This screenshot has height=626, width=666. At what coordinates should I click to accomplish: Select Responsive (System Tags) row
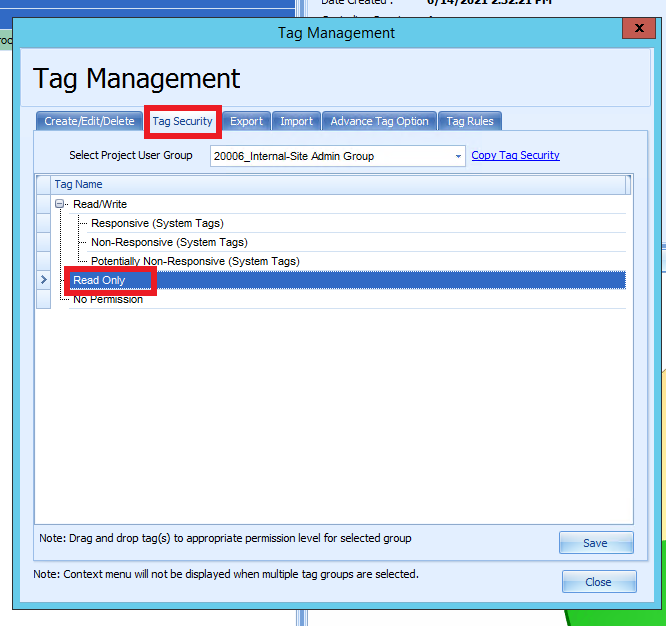pyautogui.click(x=356, y=223)
